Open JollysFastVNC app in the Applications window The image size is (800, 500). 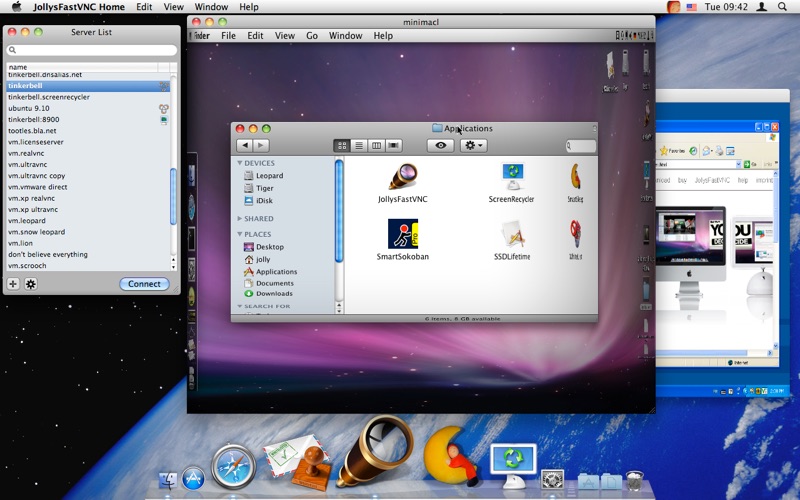(403, 178)
